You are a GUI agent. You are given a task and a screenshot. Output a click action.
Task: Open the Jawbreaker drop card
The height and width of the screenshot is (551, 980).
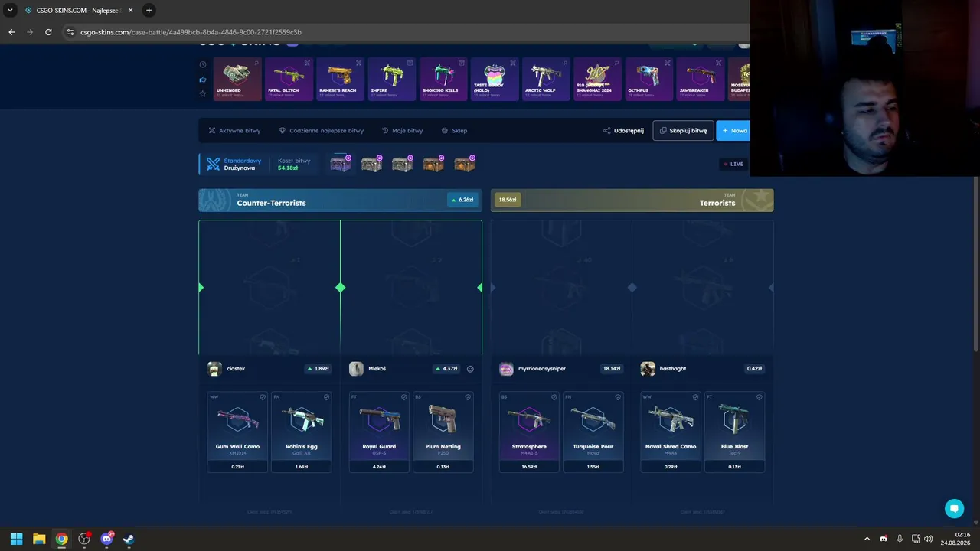[x=699, y=79]
